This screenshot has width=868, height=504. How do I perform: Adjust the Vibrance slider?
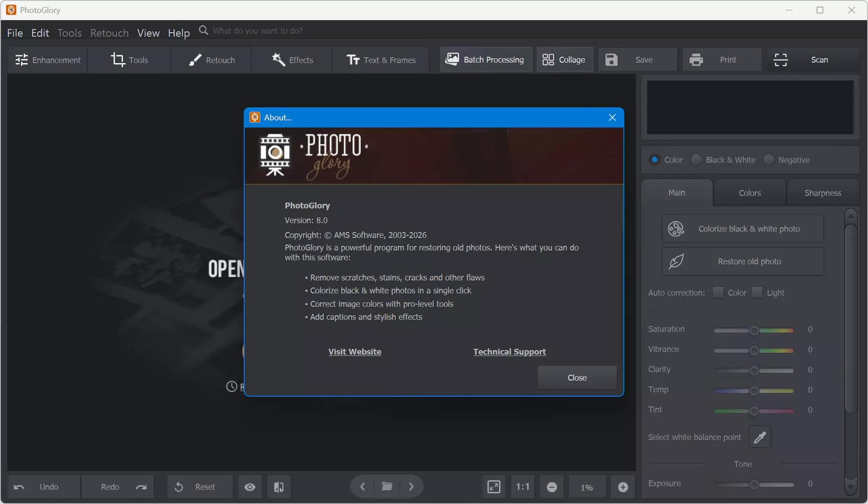(754, 350)
